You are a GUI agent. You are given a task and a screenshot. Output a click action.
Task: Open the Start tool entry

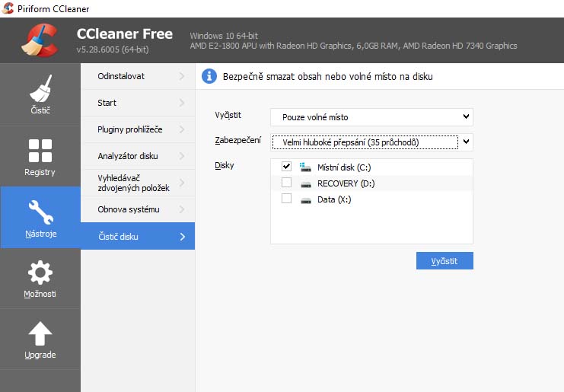(x=138, y=103)
